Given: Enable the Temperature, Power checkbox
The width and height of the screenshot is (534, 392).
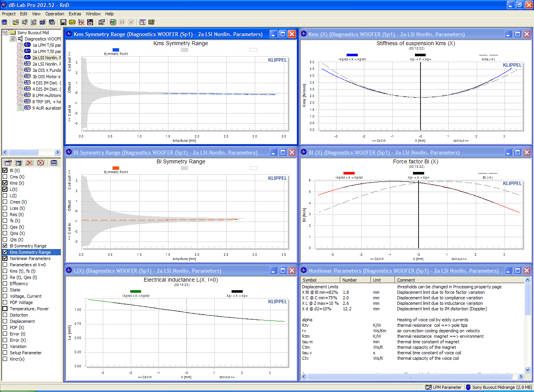Looking at the screenshot, I should 5,309.
